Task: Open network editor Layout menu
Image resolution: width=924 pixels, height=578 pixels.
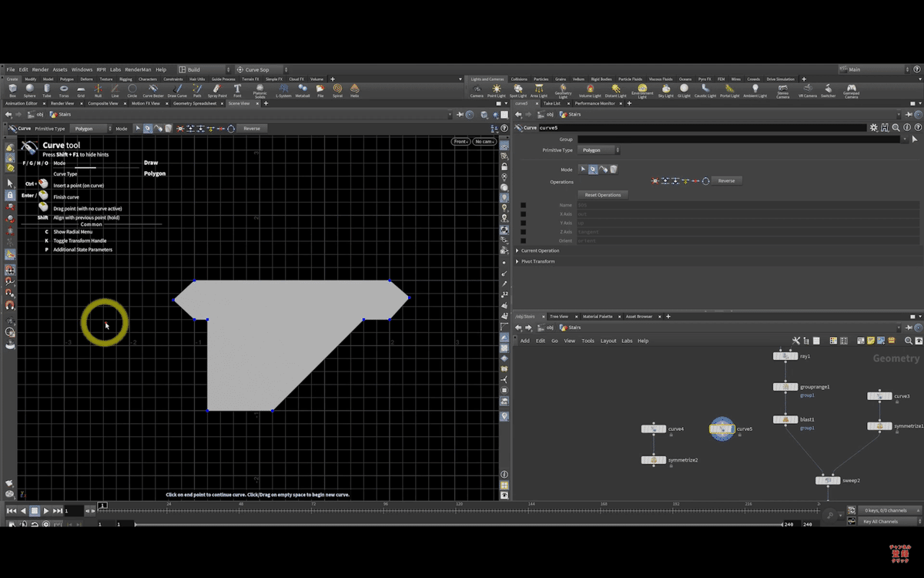Action: coord(608,341)
